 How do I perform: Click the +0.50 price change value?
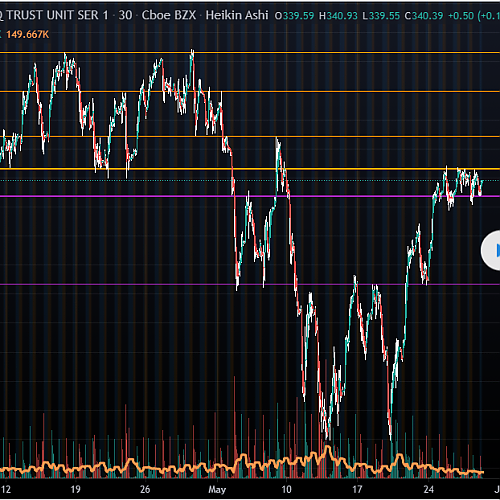(461, 16)
